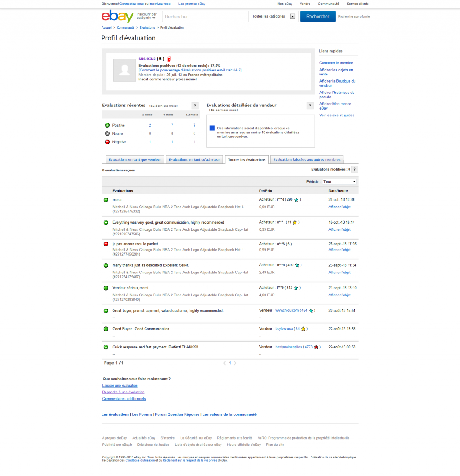Click the Positive 1 mois count '2'
Viewport: 460px width, 476px height.
pyautogui.click(x=150, y=125)
